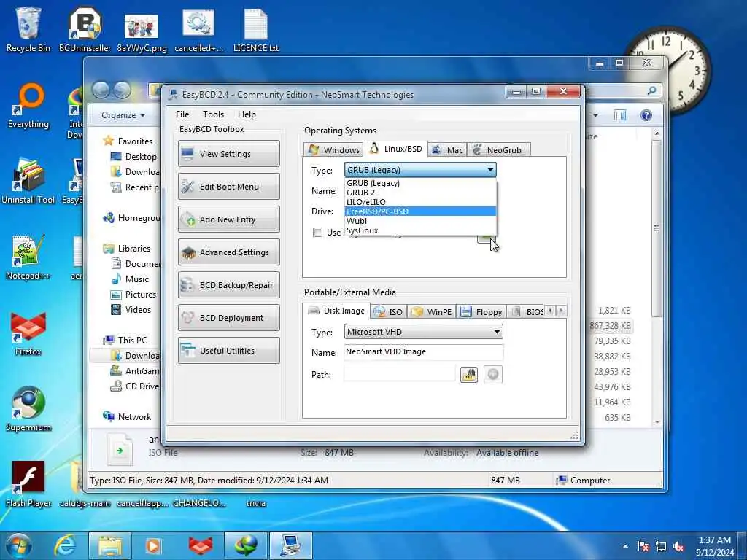Switch to the Mac OS tab
Screen dimensions: 747x560
(447, 150)
